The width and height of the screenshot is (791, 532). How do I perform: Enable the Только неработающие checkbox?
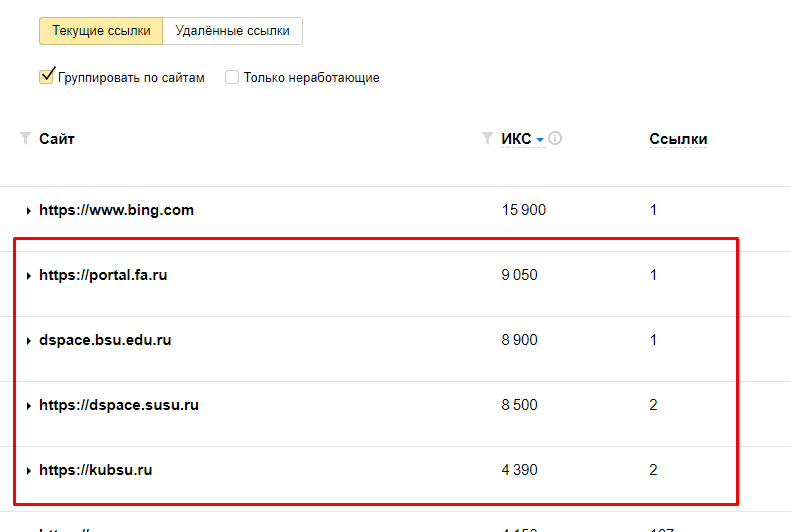click(232, 77)
